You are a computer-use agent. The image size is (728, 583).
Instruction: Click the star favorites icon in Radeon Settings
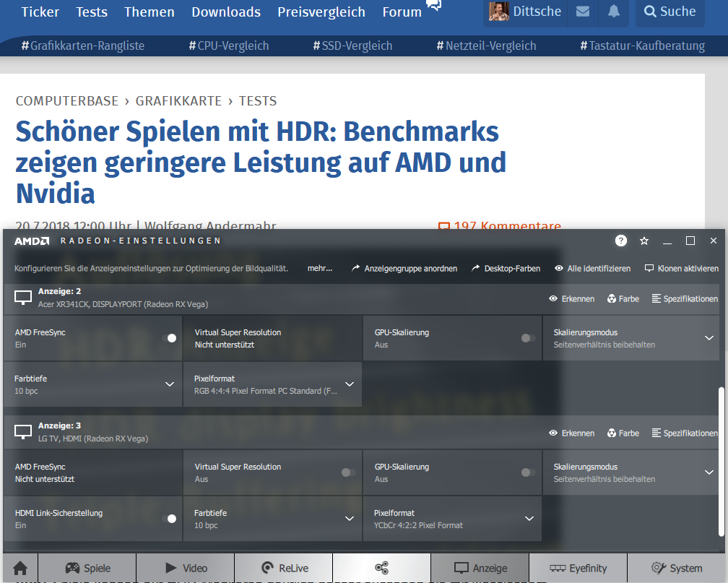coord(644,241)
